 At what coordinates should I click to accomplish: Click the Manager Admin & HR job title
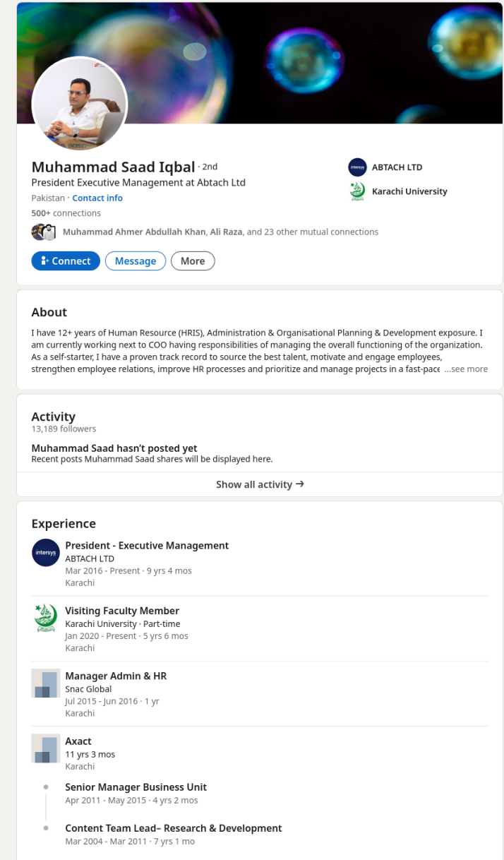click(116, 676)
